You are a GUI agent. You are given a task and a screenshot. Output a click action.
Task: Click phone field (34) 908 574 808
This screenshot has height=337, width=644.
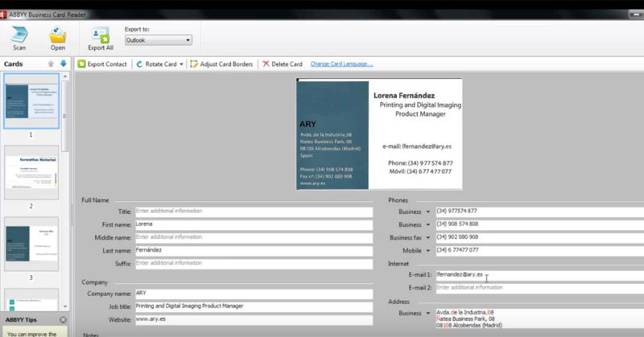point(539,225)
